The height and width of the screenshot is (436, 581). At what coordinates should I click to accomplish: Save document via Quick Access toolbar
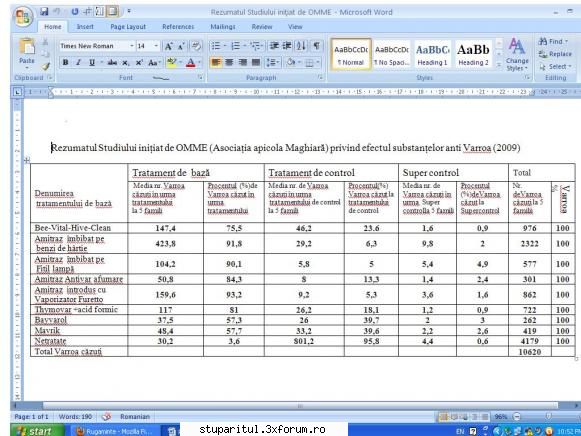[x=44, y=11]
